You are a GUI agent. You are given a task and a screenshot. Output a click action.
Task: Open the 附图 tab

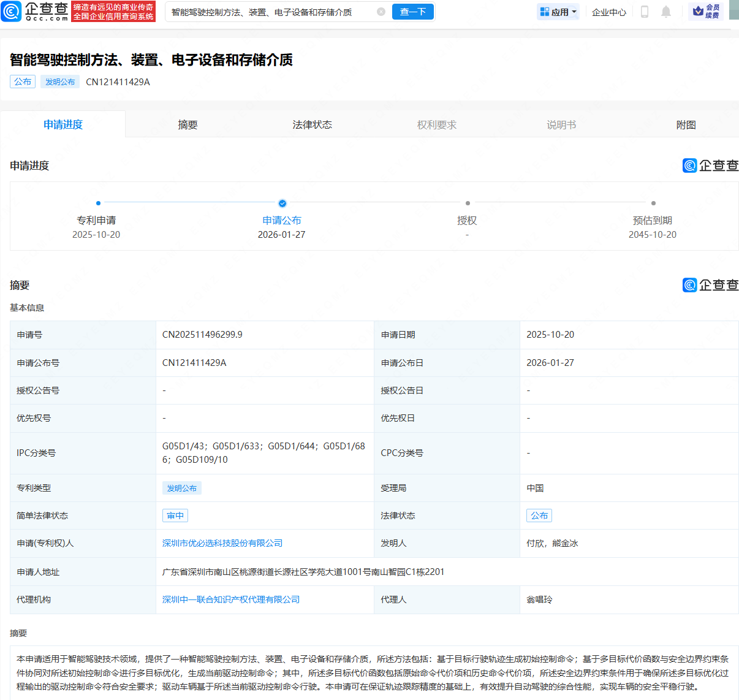pos(686,124)
